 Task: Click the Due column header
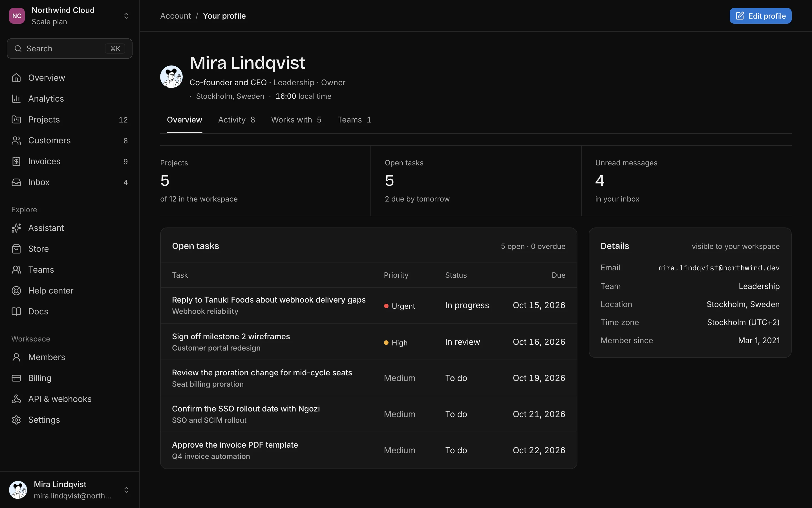pyautogui.click(x=558, y=275)
